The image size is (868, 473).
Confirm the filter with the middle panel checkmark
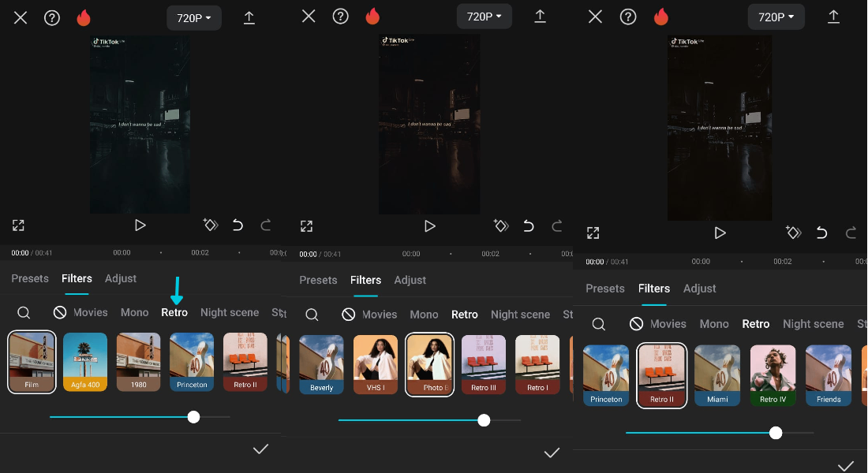click(552, 453)
